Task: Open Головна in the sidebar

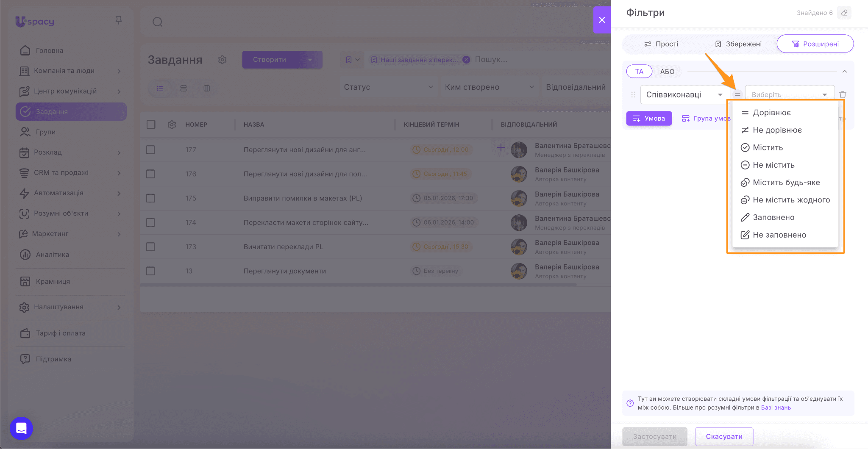Action: pyautogui.click(x=71, y=50)
